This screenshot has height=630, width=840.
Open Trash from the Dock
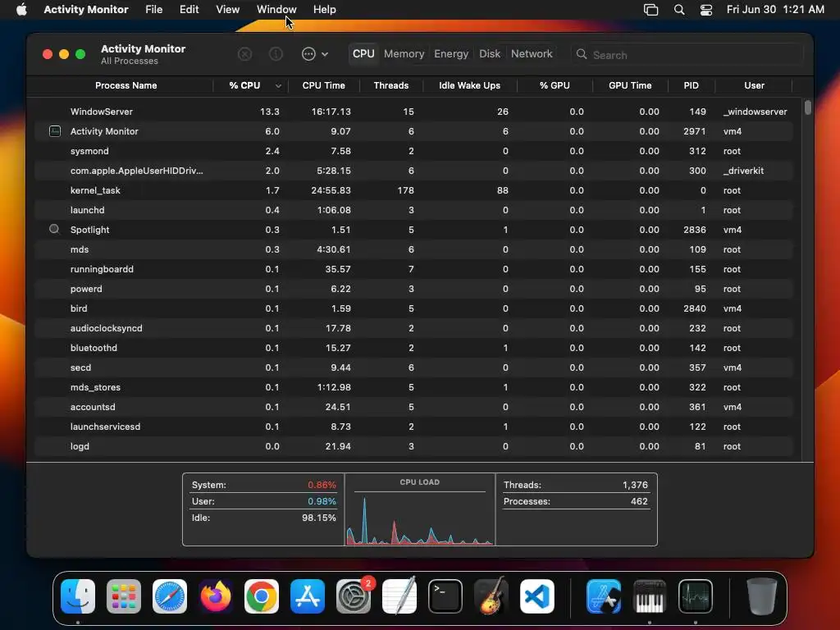[x=762, y=596]
